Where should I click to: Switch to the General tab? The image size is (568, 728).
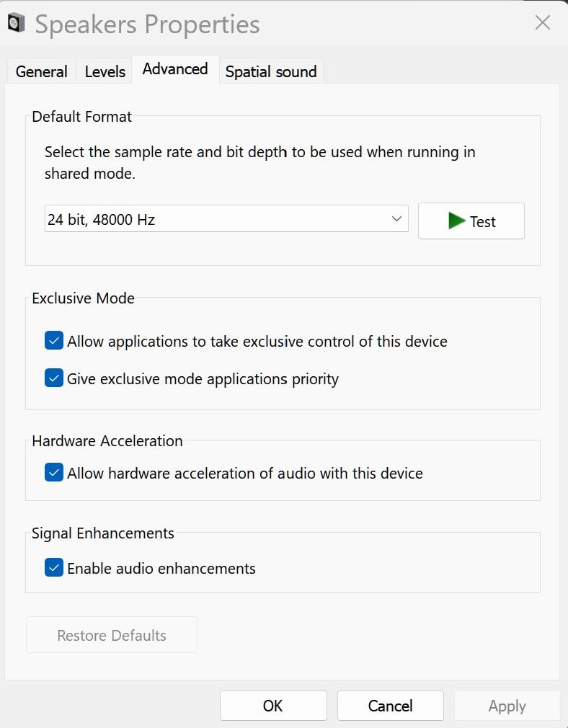point(41,71)
